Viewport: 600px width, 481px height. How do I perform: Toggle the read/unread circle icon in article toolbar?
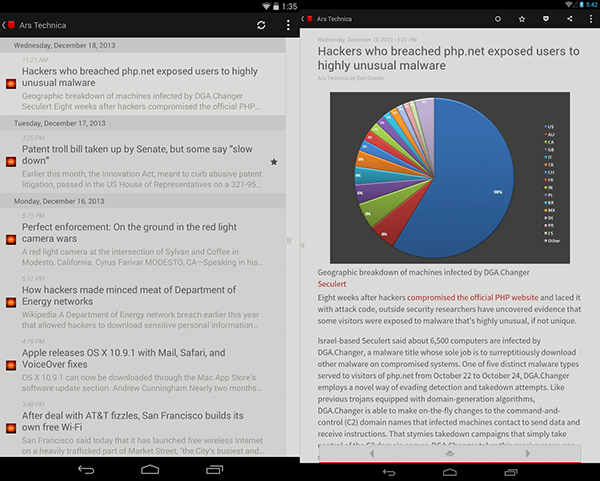click(497, 19)
